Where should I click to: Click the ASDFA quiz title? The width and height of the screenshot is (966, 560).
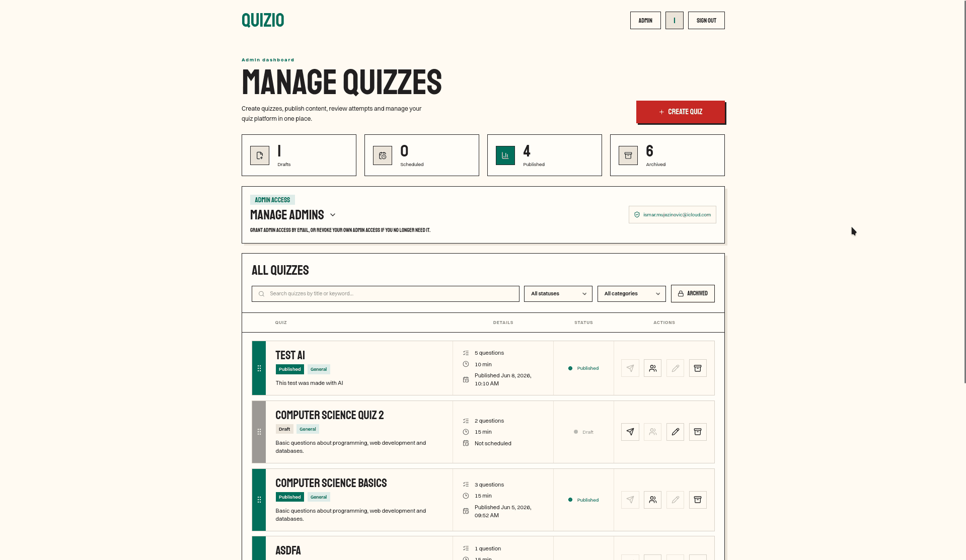coord(288,550)
